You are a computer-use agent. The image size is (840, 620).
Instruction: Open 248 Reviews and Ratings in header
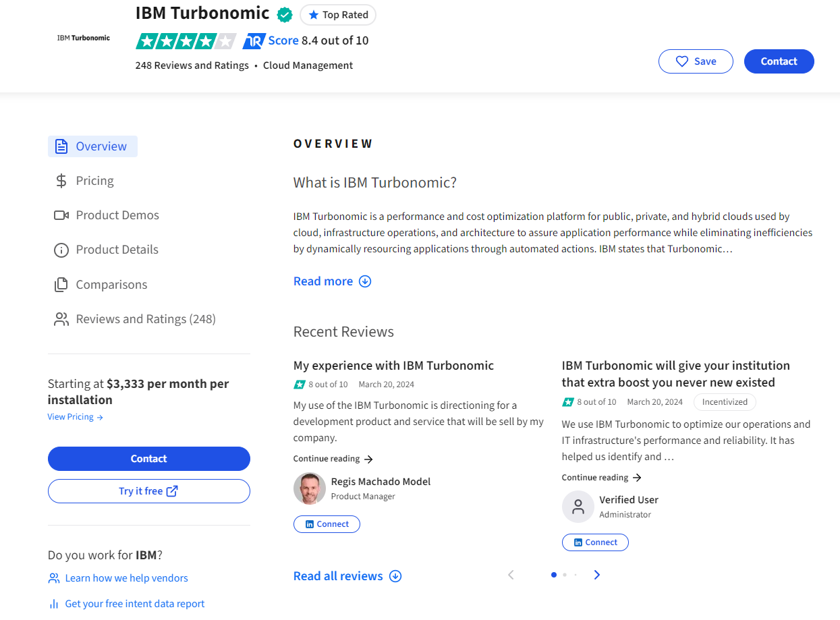click(192, 65)
